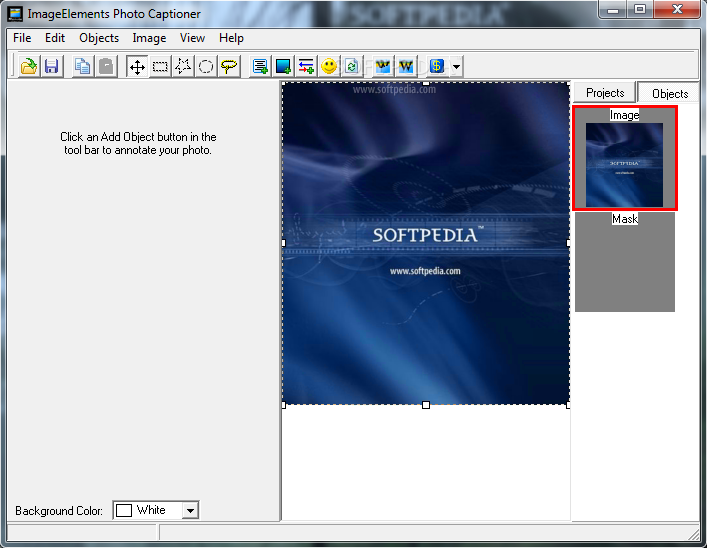Open the View menu
Screen dimensions: 707x548
tap(193, 38)
